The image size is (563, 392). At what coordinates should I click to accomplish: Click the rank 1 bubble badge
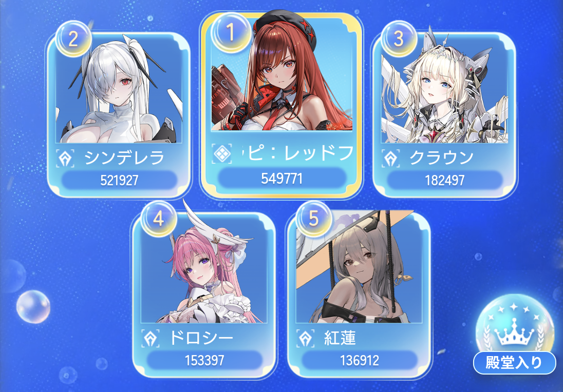231,32
